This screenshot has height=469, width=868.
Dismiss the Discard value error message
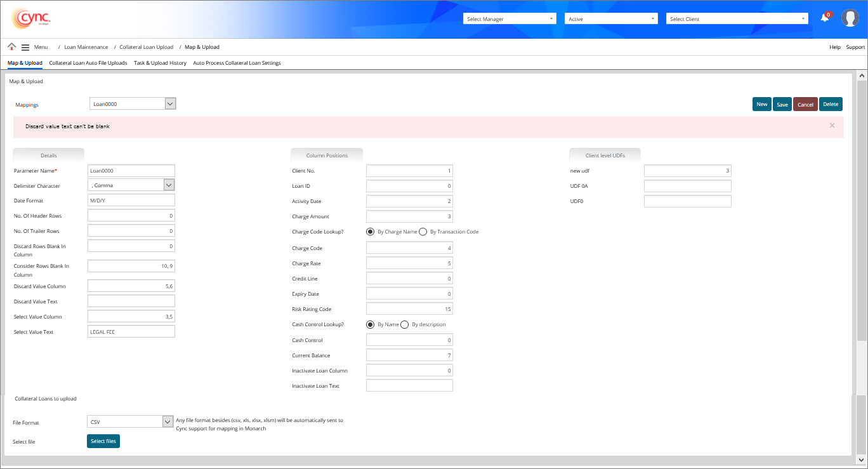(832, 126)
